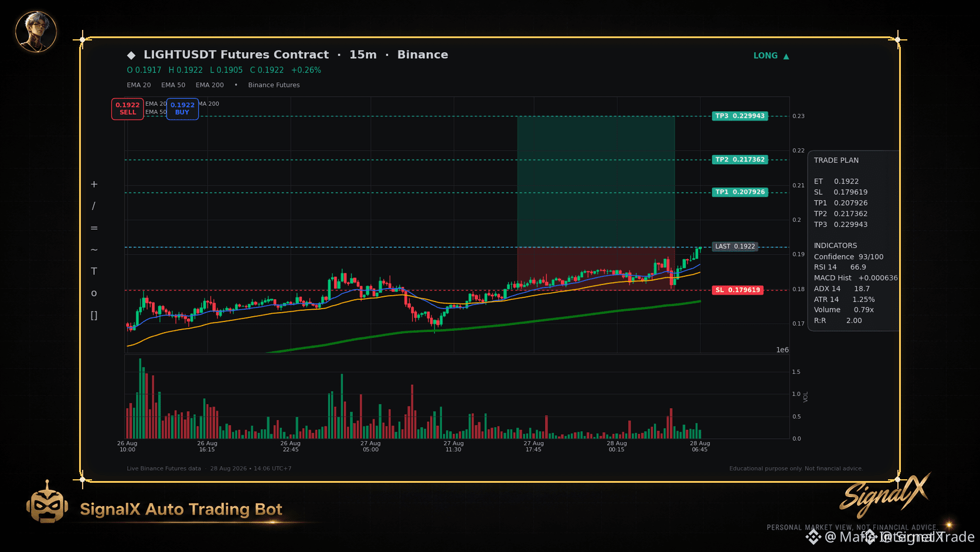Viewport: 980px width, 552px height.
Task: Click the Educational purpose only disclaimer
Action: point(796,469)
